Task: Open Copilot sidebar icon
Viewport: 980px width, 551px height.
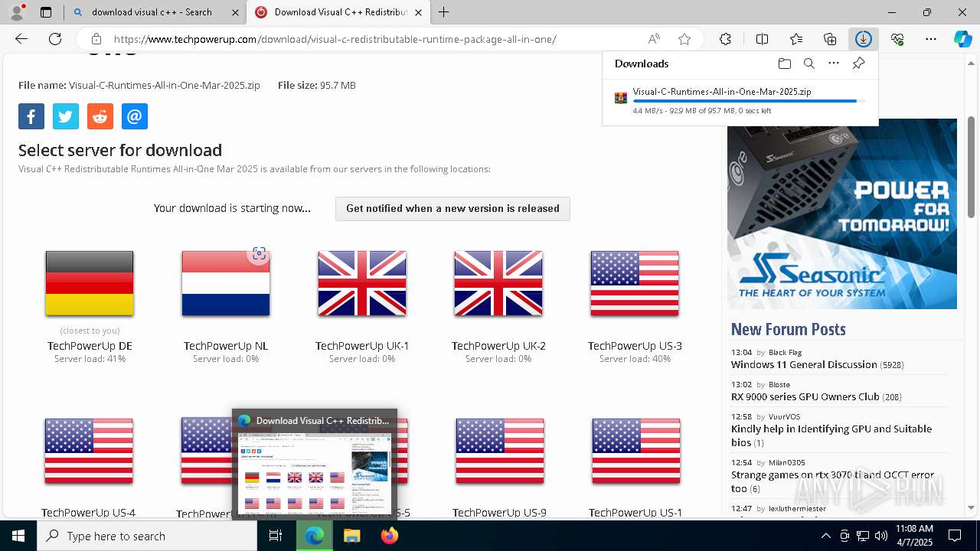Action: click(x=962, y=39)
